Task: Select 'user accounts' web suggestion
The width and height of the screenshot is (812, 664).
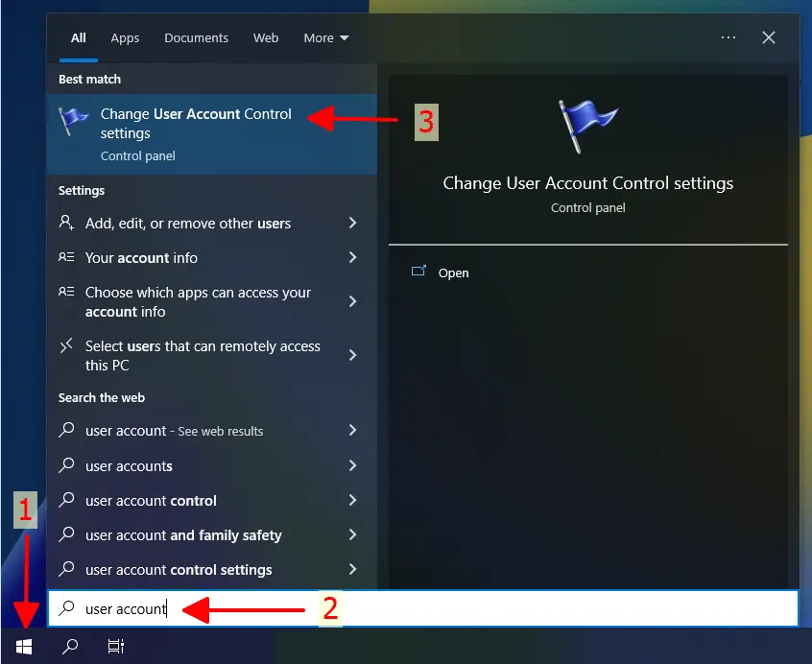Action: [212, 465]
